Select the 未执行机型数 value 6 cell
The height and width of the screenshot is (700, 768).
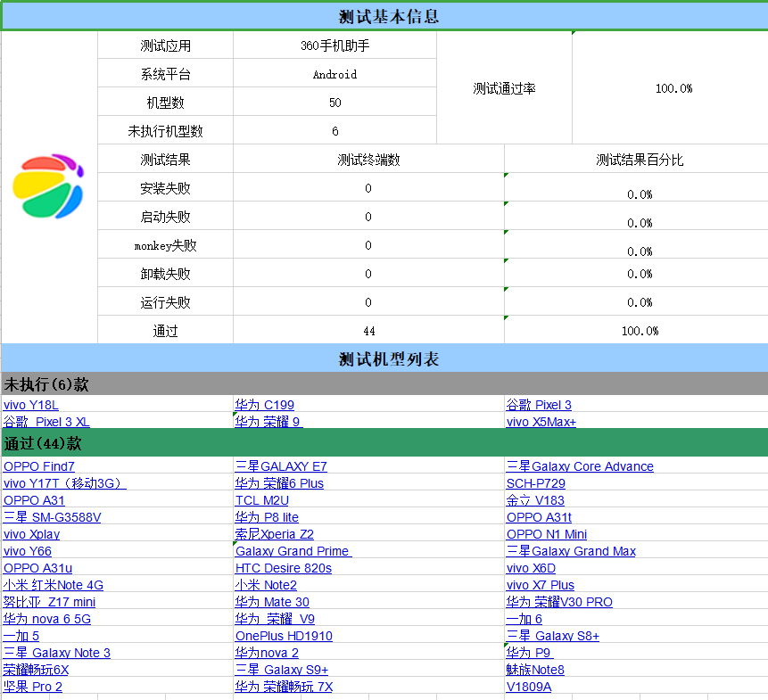tap(335, 131)
